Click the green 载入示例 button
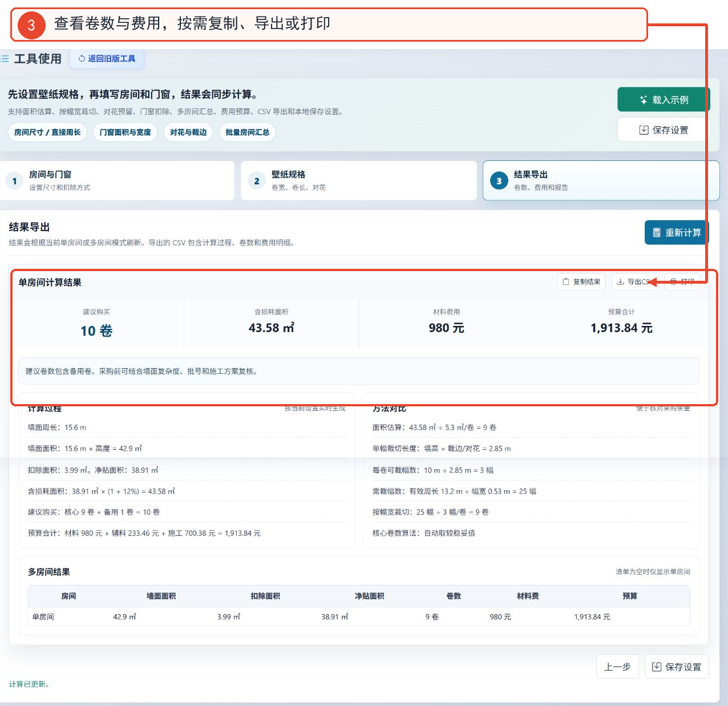Viewport: 728px width, 706px height. point(664,100)
